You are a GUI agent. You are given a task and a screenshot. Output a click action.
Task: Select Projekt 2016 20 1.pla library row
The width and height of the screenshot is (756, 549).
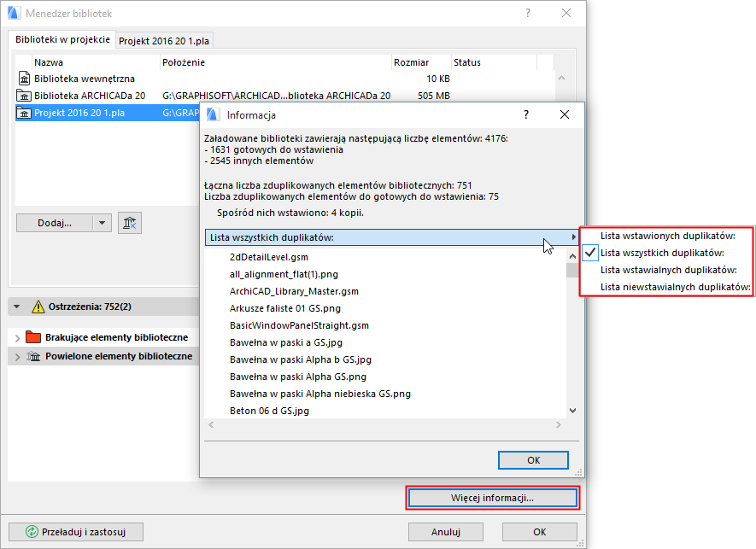coord(108,113)
